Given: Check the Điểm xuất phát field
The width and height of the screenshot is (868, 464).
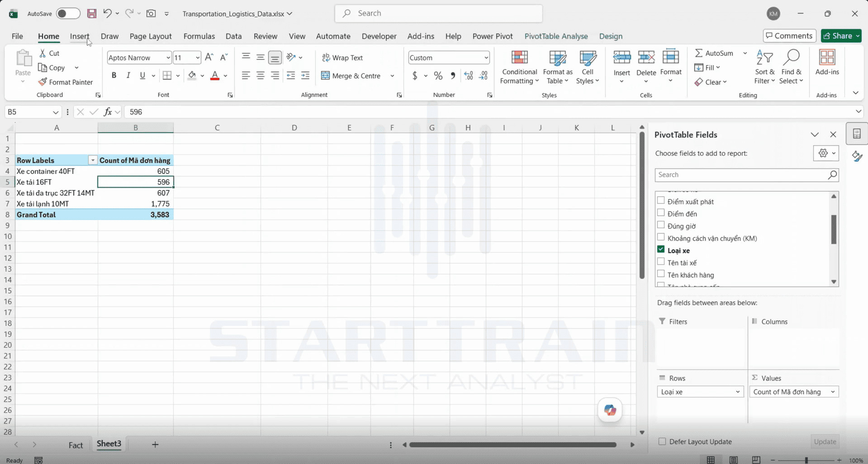Looking at the screenshot, I should coord(661,201).
